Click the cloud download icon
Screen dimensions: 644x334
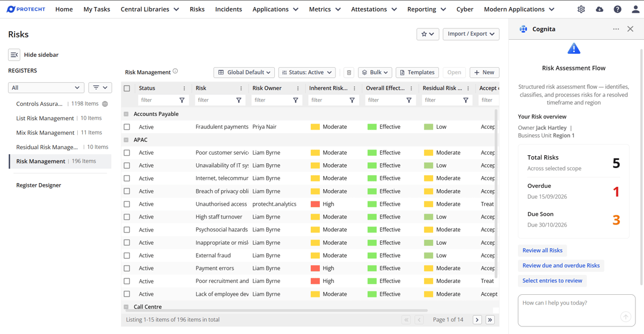pos(599,9)
